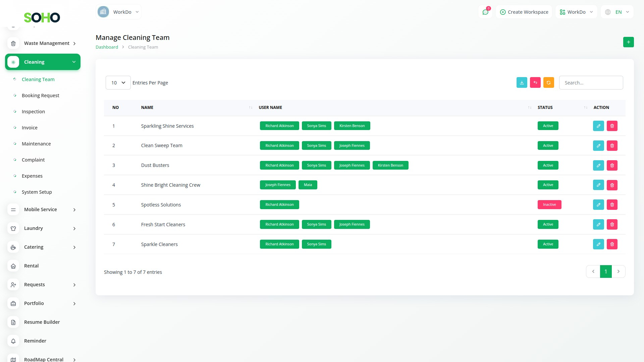Image resolution: width=644 pixels, height=362 pixels.
Task: Click the Create Workspace button
Action: click(524, 12)
